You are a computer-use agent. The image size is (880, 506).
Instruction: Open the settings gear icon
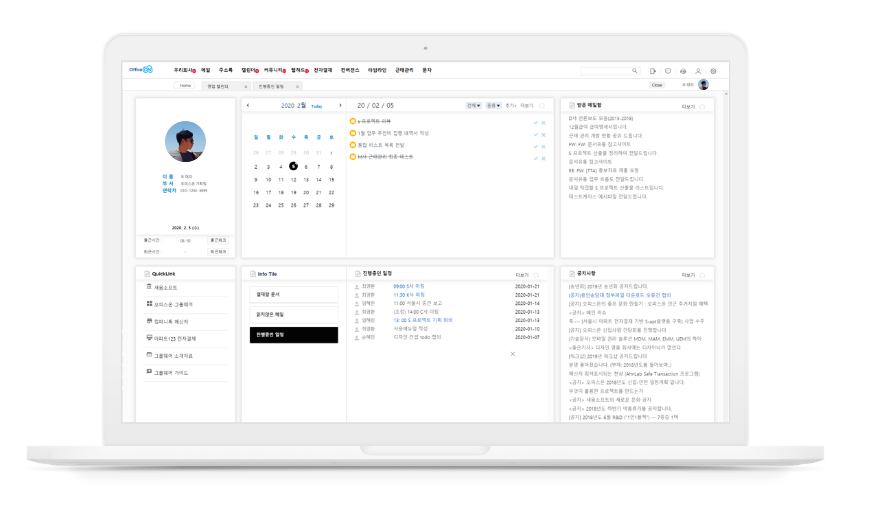[713, 71]
